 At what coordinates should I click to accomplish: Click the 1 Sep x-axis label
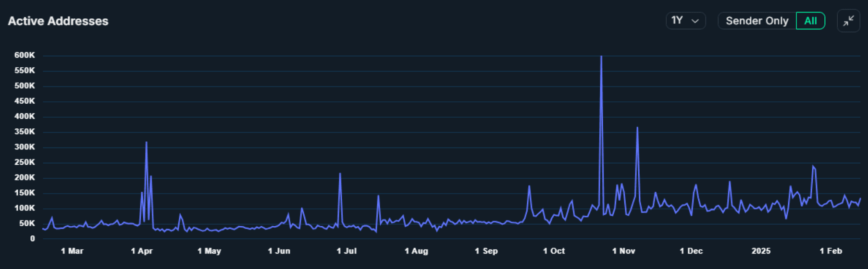486,251
